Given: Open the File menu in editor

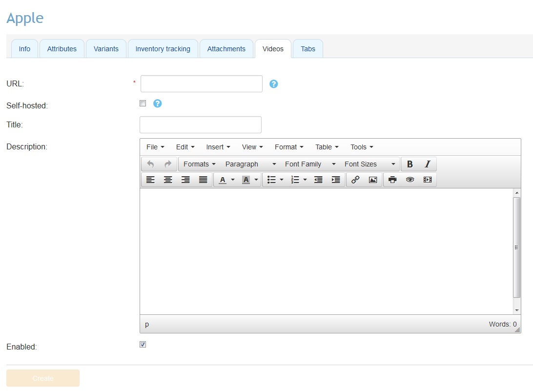Looking at the screenshot, I should click(x=155, y=147).
